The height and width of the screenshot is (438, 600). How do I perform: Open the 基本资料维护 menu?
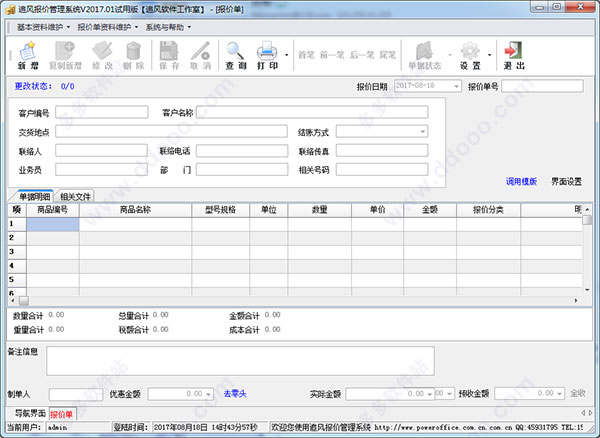(43, 27)
